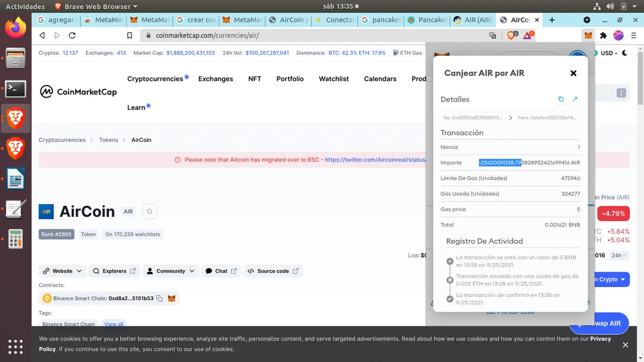Open the Extensions puzzle-piece menu
644x362 pixels.
click(603, 36)
